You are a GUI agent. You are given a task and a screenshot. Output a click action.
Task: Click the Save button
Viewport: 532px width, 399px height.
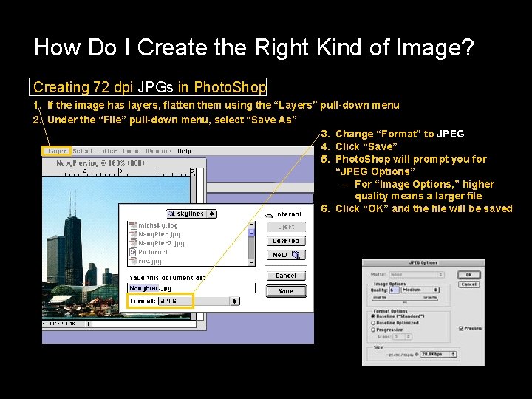(x=286, y=291)
